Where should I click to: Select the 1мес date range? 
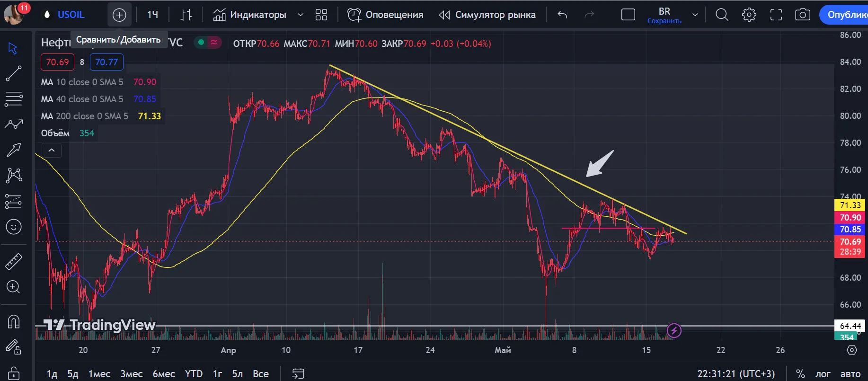pos(99,374)
